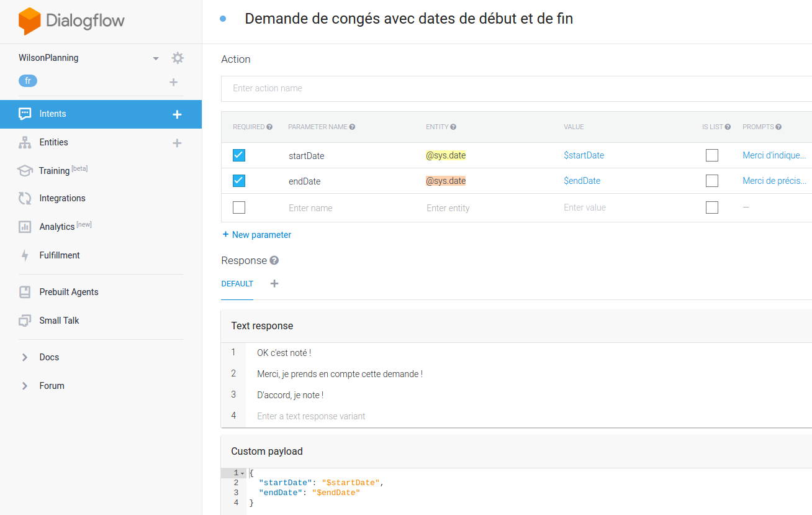This screenshot has width=812, height=515.
Task: Open agent settings gear icon
Action: coord(178,58)
